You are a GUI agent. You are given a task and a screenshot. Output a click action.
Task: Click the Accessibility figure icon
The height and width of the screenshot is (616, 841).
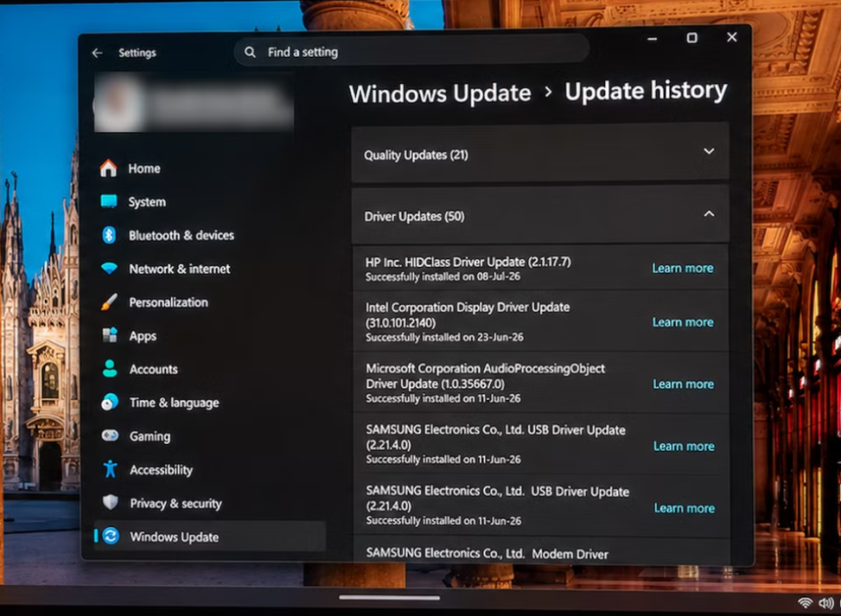tap(111, 469)
